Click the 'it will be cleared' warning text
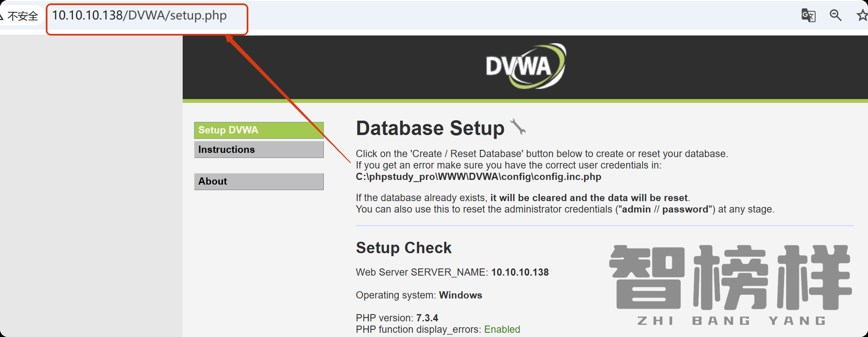The width and height of the screenshot is (868, 337). (589, 198)
